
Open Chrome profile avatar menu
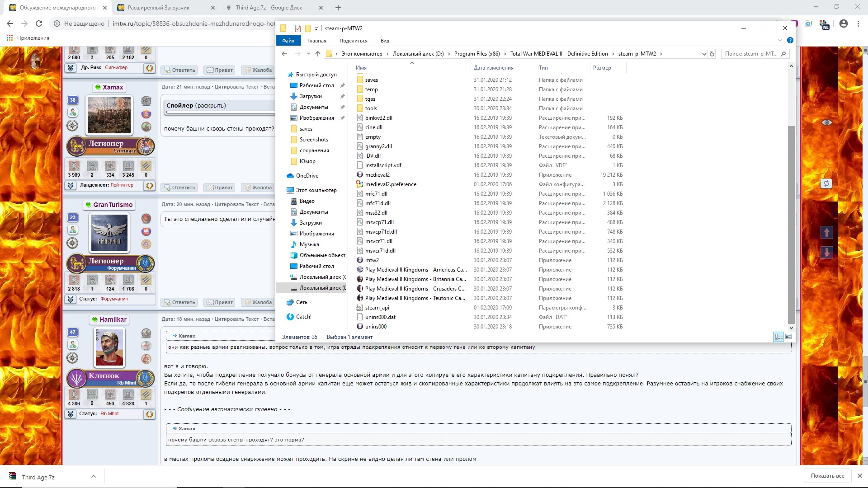pos(843,23)
